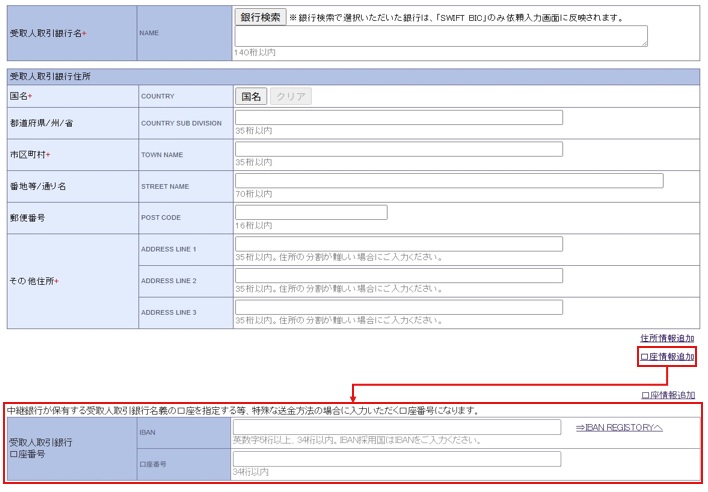Focus the STREET NAME input field
Screen dimensions: 708x492
click(449, 181)
